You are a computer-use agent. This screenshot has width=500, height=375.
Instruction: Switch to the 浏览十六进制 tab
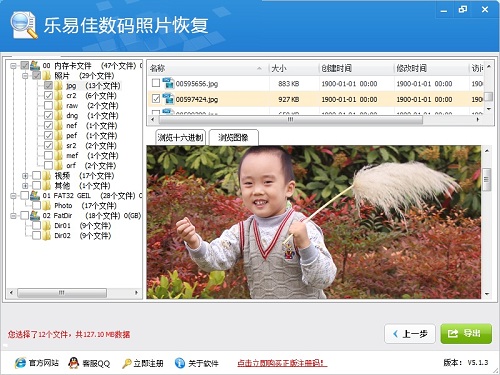[180, 137]
